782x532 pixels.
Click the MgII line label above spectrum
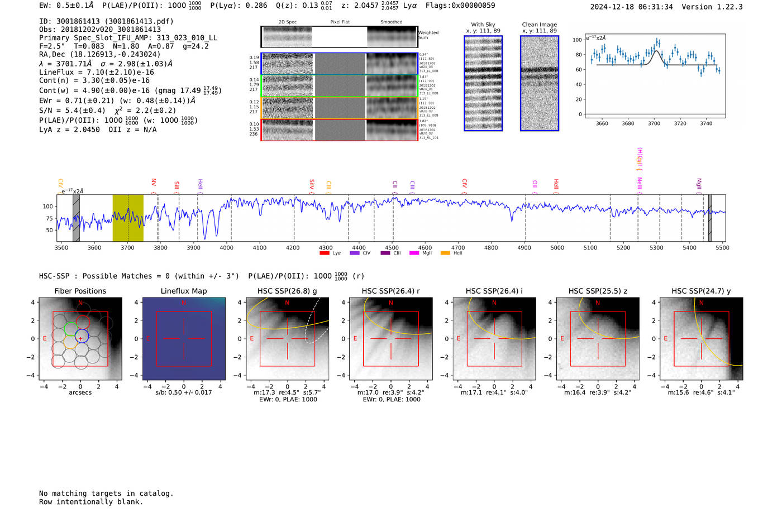pyautogui.click(x=699, y=184)
